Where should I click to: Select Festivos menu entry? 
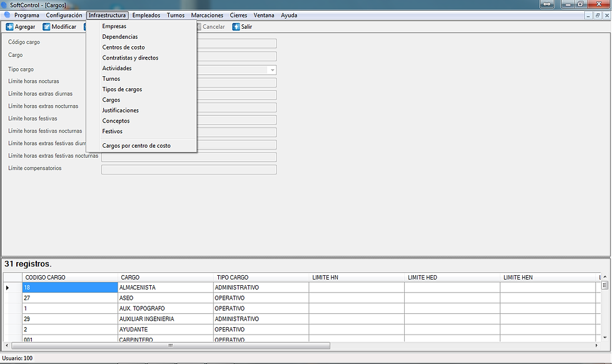141,132
